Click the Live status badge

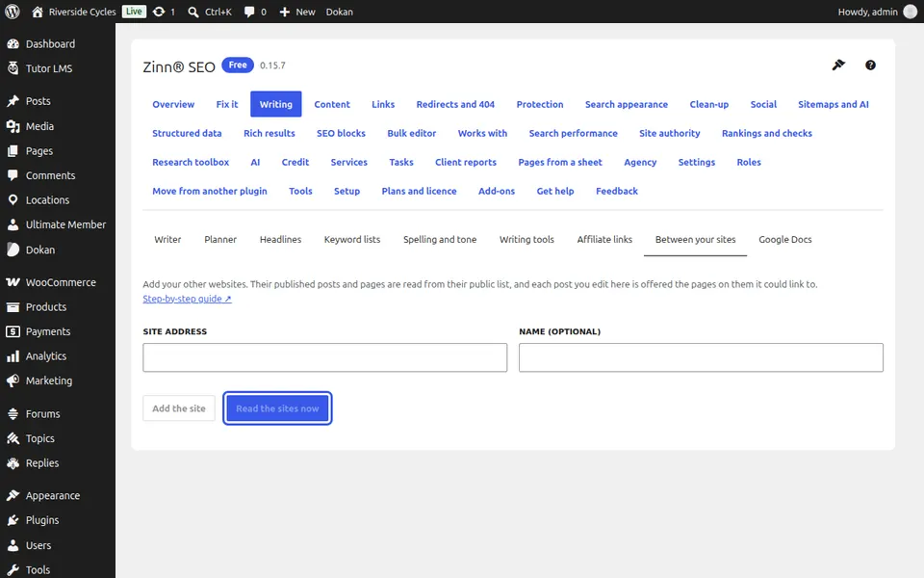click(134, 12)
